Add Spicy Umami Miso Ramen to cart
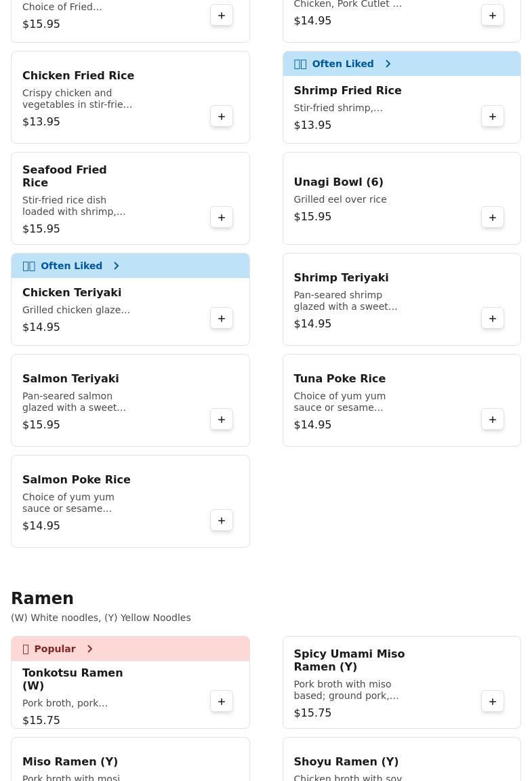 click(x=493, y=702)
